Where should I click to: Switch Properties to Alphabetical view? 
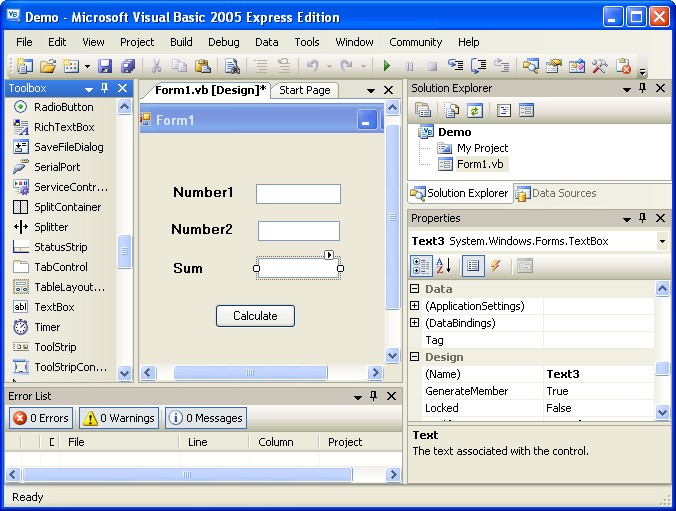444,266
